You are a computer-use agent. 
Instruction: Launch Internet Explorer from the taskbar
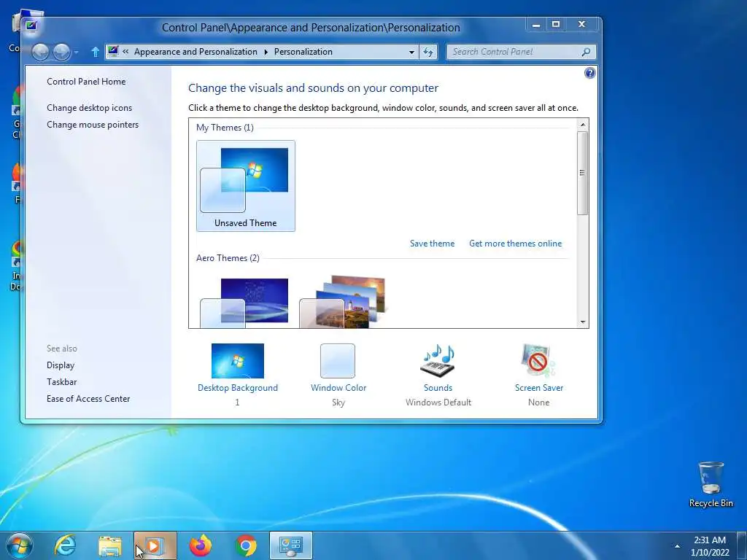click(x=65, y=545)
